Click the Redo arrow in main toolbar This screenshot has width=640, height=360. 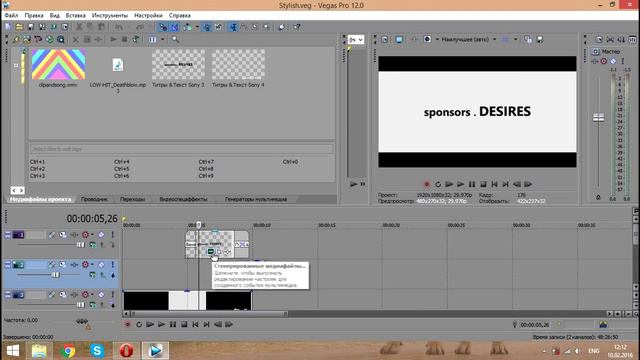pyautogui.click(x=140, y=27)
